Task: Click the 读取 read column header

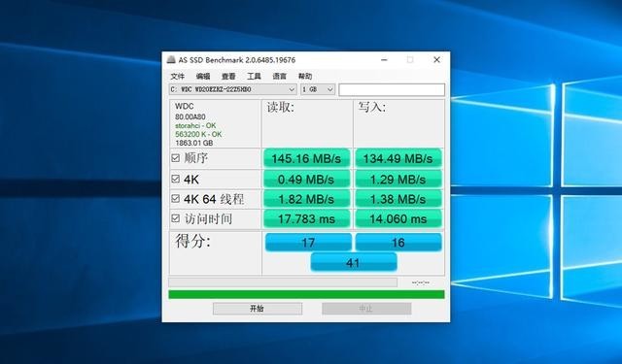Action: (x=281, y=107)
